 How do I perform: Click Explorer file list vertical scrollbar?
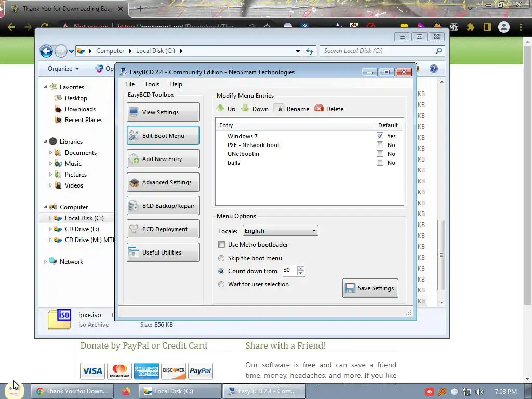[x=441, y=255]
